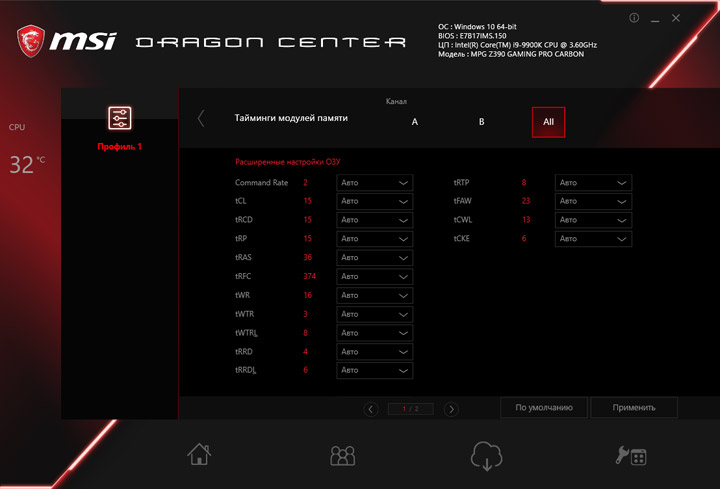The width and height of the screenshot is (720, 489).
Task: Click the Command Rate label
Action: [x=261, y=182]
